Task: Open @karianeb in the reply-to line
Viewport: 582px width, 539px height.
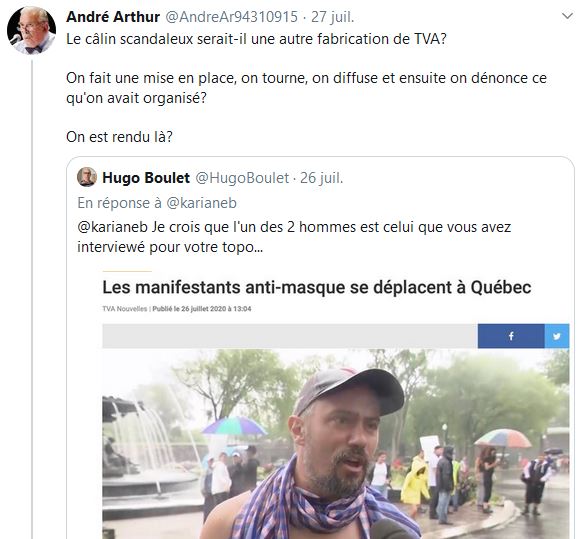Action: (201, 203)
